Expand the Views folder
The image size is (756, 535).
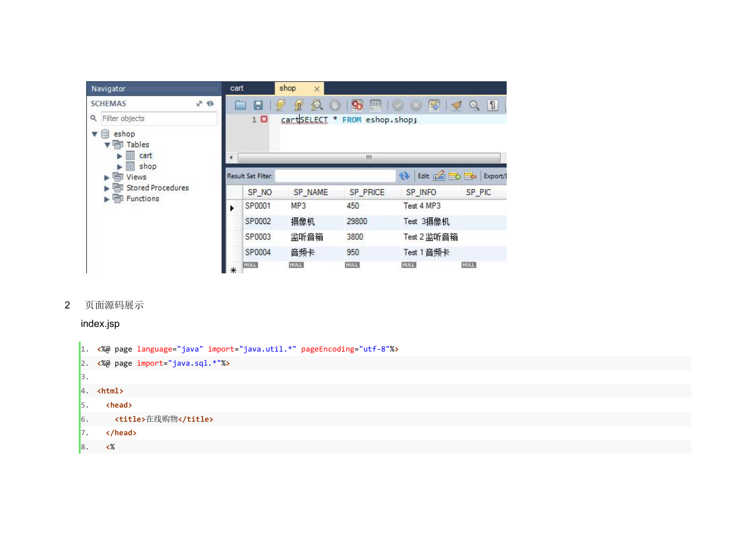click(107, 177)
